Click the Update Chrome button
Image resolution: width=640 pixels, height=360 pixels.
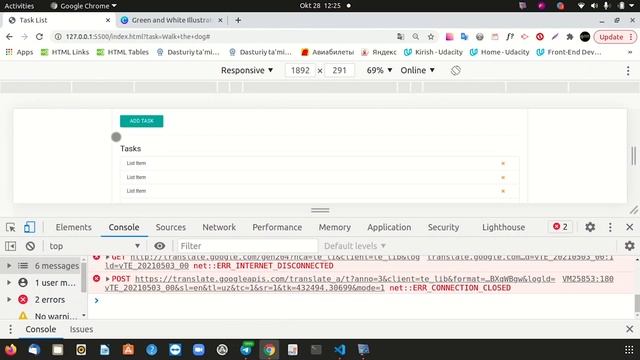click(616, 37)
